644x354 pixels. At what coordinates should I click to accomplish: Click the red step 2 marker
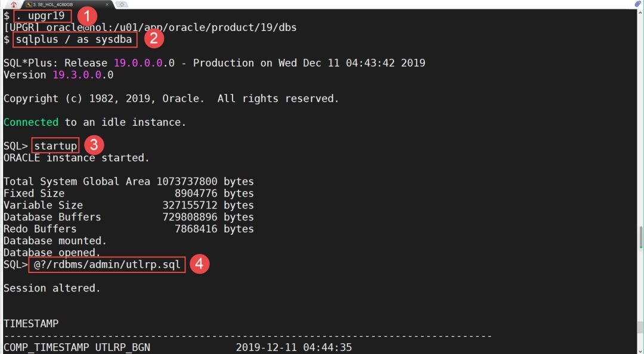click(154, 39)
